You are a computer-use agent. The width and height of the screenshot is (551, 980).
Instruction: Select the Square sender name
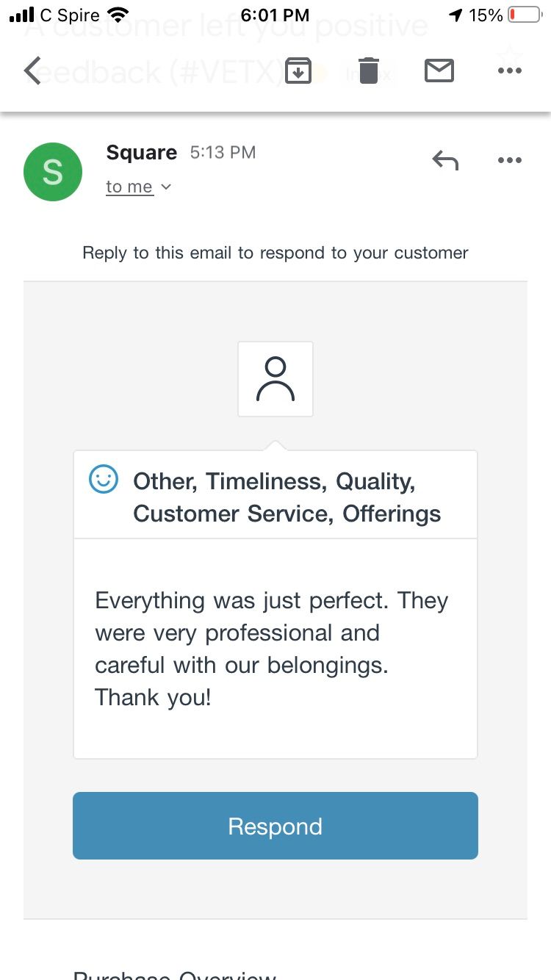pyautogui.click(x=142, y=153)
